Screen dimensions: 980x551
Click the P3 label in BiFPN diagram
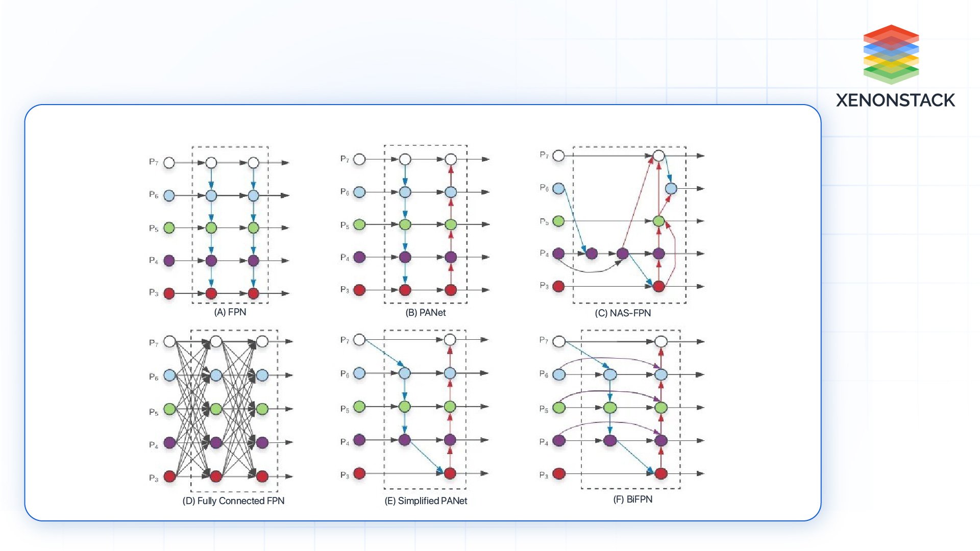tap(544, 475)
